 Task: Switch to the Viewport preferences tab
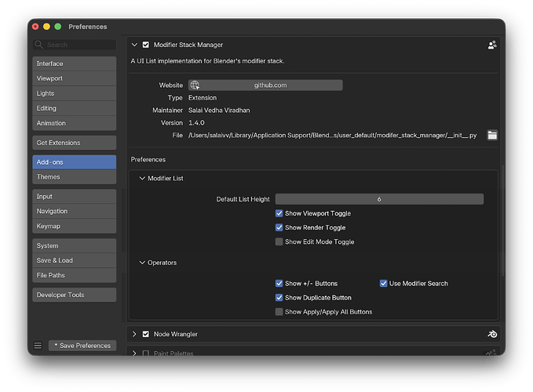74,78
